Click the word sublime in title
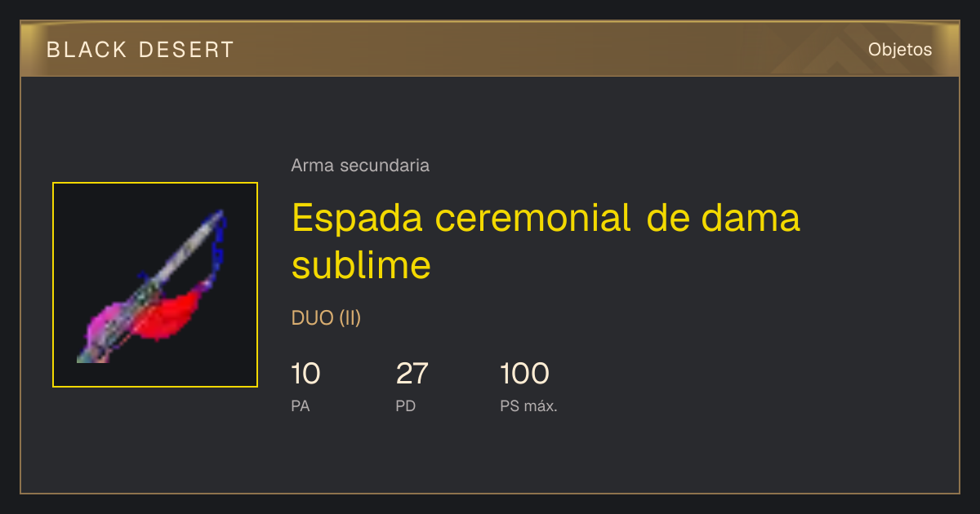 tap(361, 265)
